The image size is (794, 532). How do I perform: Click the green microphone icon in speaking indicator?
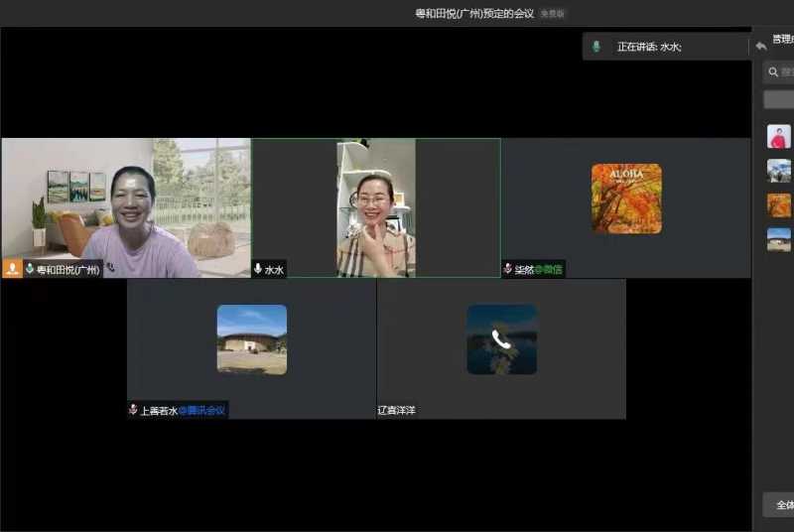[x=596, y=47]
